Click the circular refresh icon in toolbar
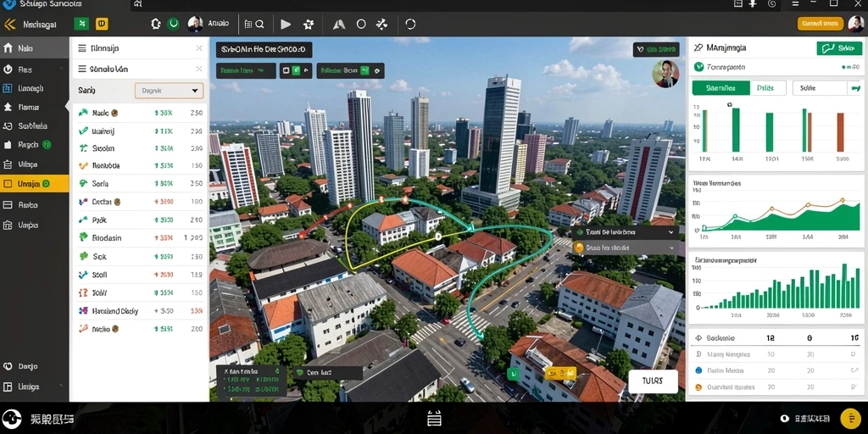The width and height of the screenshot is (868, 434). [x=410, y=25]
